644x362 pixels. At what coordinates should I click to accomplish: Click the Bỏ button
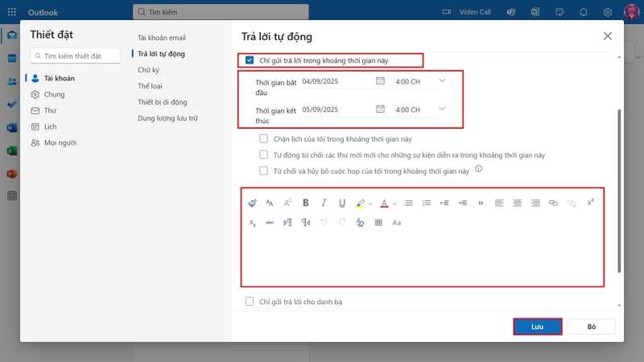592,327
